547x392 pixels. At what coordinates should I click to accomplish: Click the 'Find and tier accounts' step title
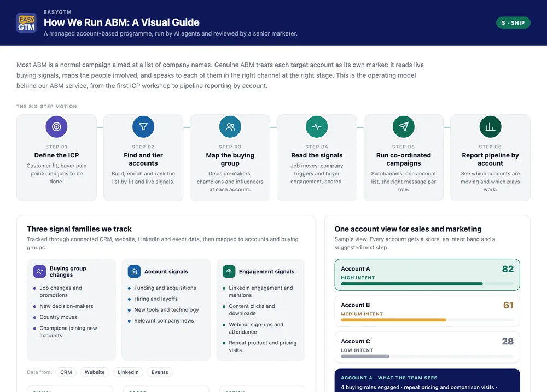143,160
